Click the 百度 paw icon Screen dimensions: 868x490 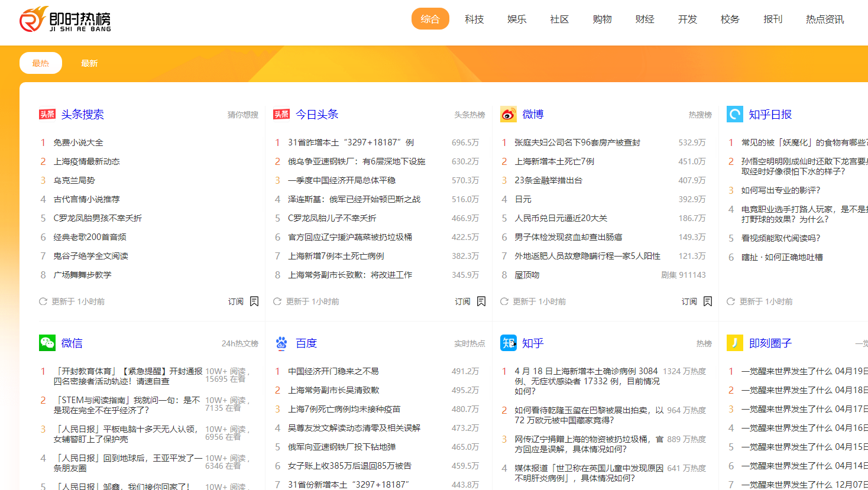coord(281,343)
